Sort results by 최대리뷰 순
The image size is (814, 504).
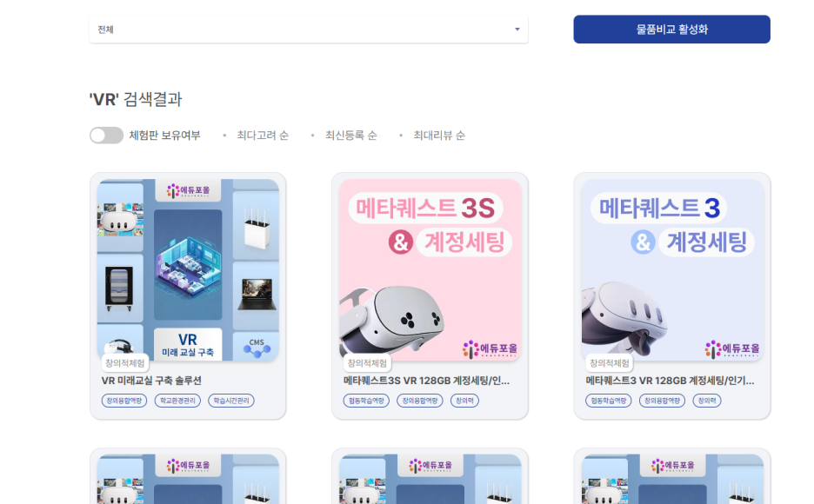[x=439, y=136]
